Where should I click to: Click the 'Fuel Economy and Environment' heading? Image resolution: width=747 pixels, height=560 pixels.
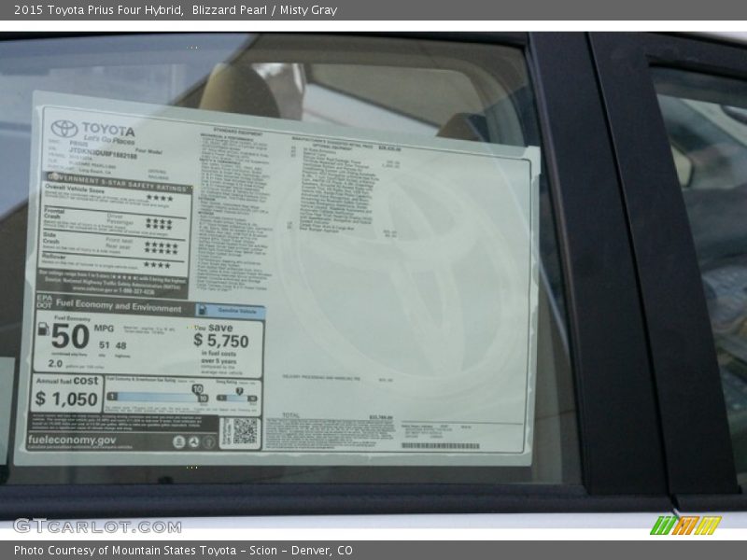pyautogui.click(x=119, y=306)
